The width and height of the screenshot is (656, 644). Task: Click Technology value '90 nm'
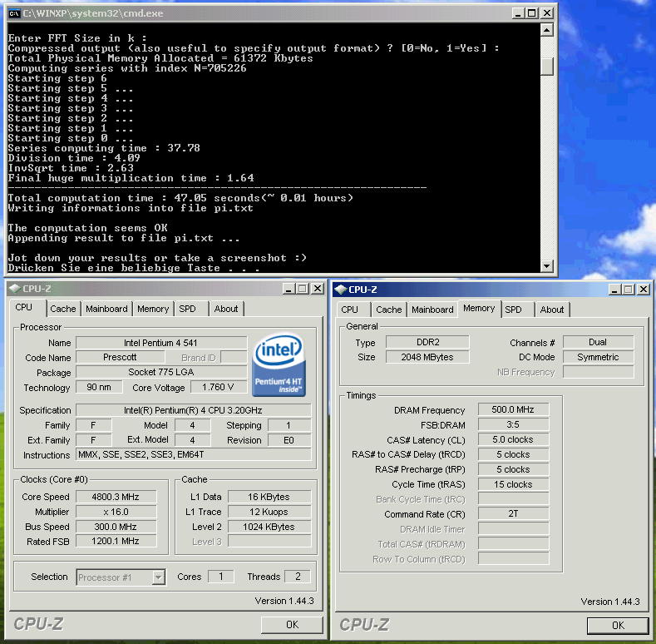[x=99, y=387]
